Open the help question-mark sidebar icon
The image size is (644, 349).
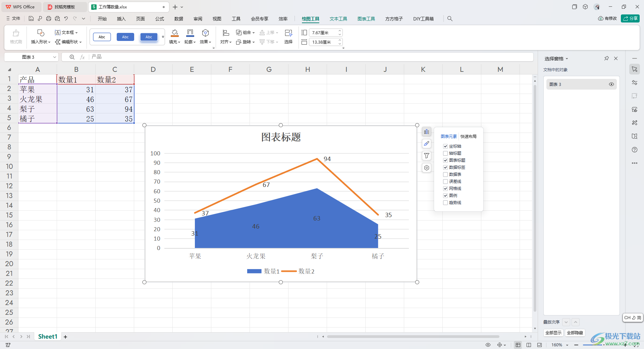635,150
